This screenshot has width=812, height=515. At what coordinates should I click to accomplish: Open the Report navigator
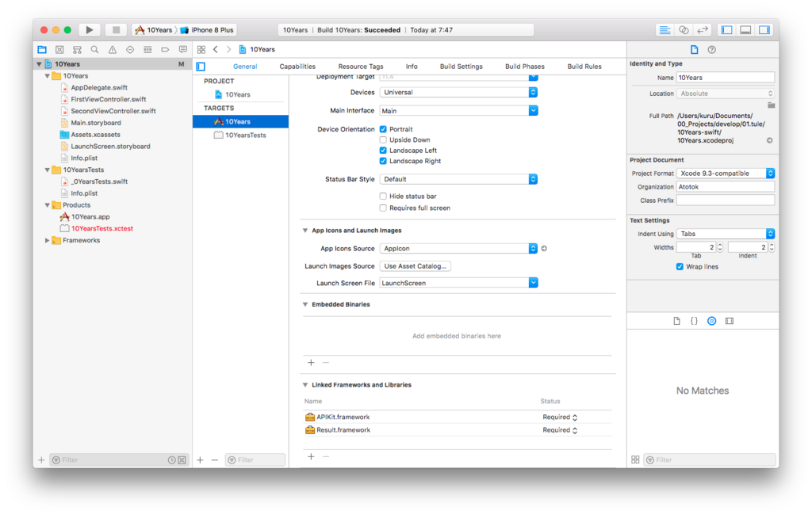pyautogui.click(x=183, y=50)
